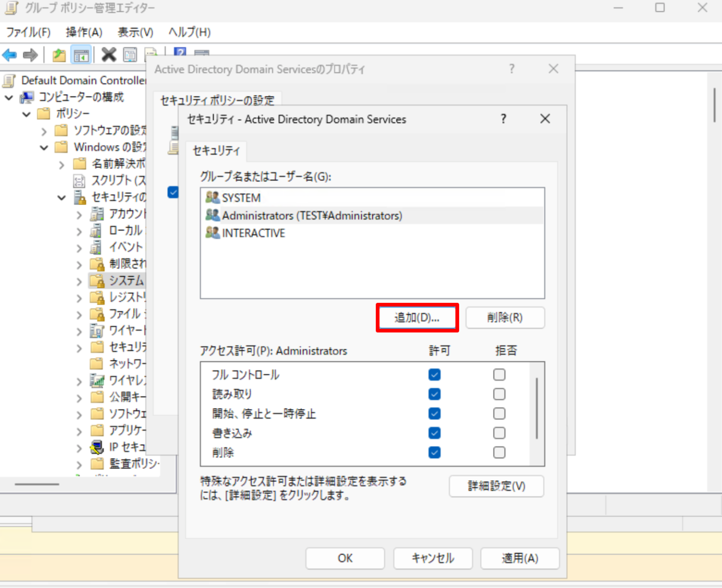Expand the 監査ポリシー tree node
The width and height of the screenshot is (722, 588).
pyautogui.click(x=79, y=465)
